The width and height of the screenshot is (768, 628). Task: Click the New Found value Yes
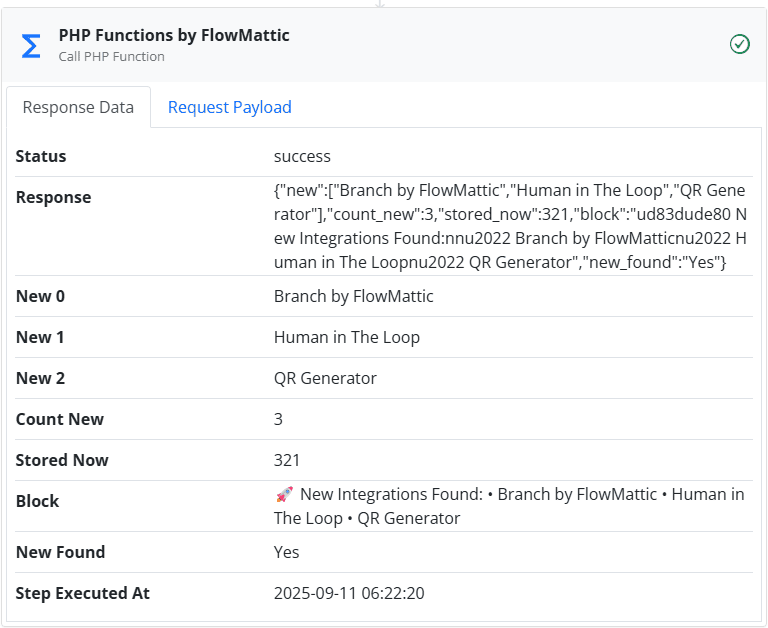pyautogui.click(x=286, y=552)
